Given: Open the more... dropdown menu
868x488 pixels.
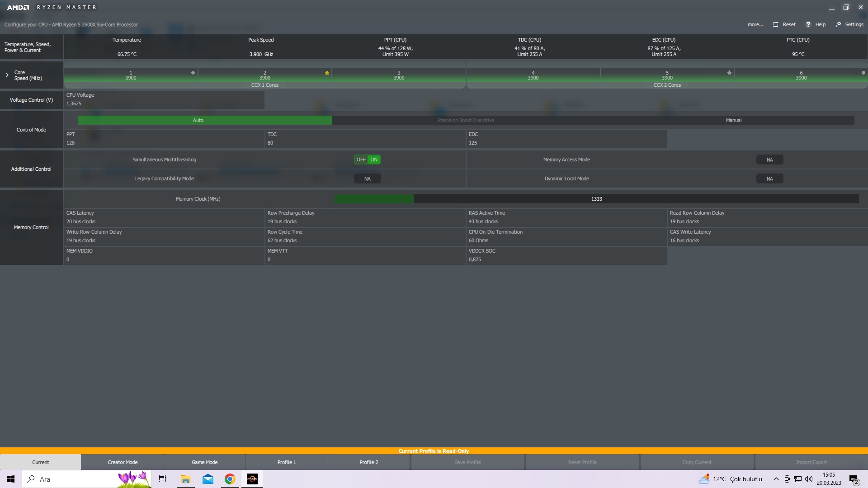Looking at the screenshot, I should click(x=755, y=24).
